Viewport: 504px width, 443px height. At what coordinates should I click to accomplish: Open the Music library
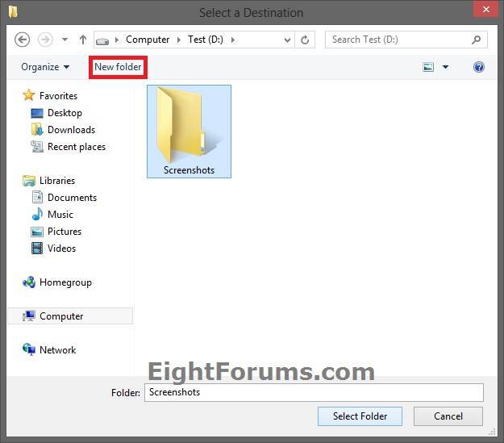(60, 215)
